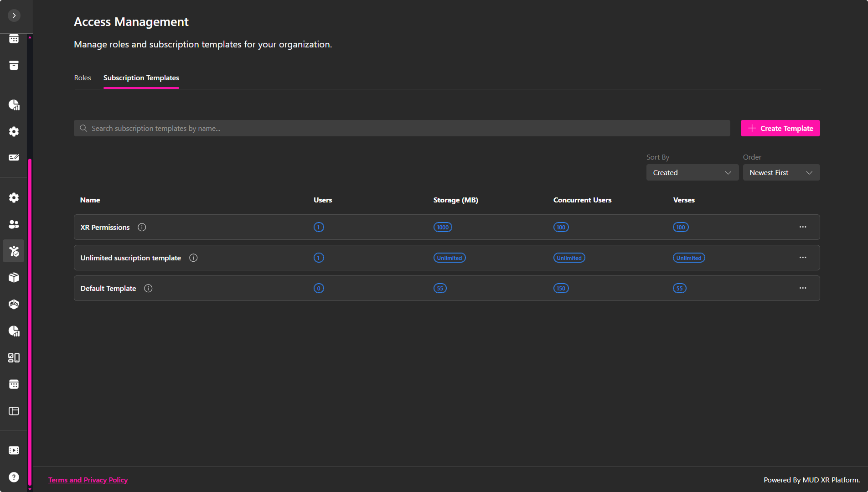
Task: Open more options for XR Permissions row
Action: point(803,227)
